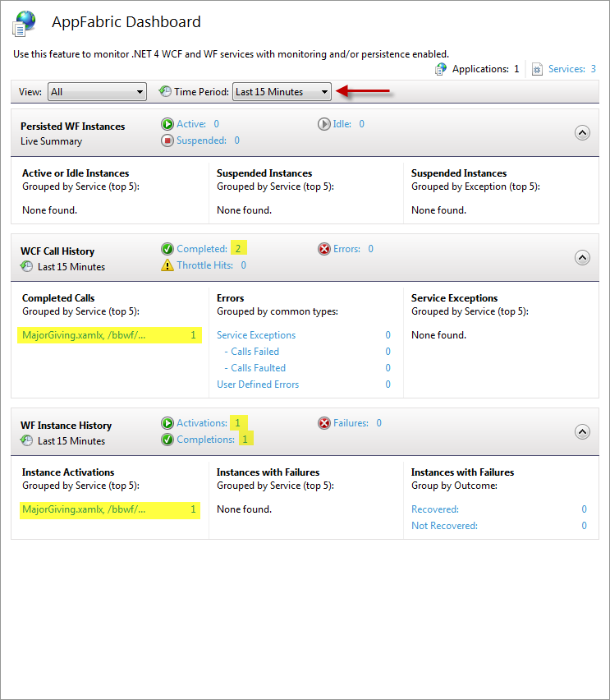610x700 pixels.
Task: Open the User Defined Errors link
Action: click(x=258, y=385)
